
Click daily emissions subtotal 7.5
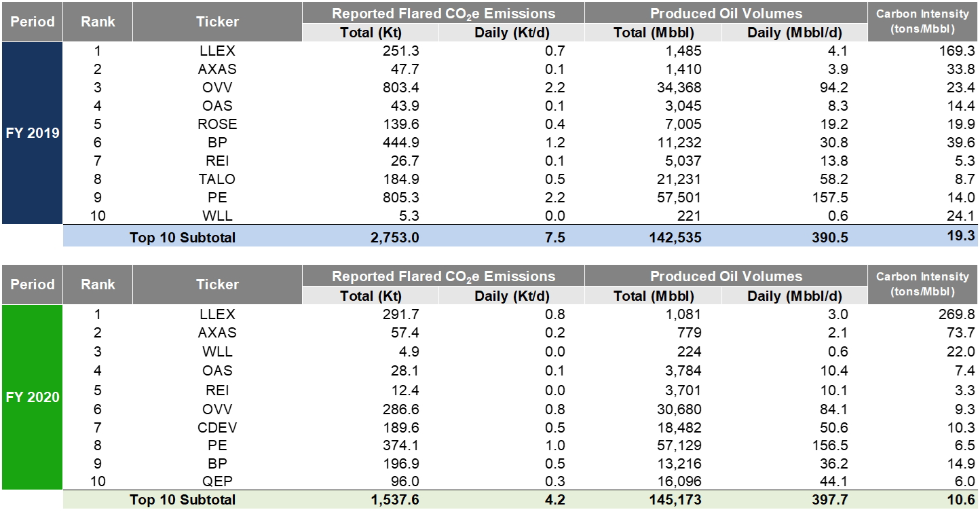point(556,238)
